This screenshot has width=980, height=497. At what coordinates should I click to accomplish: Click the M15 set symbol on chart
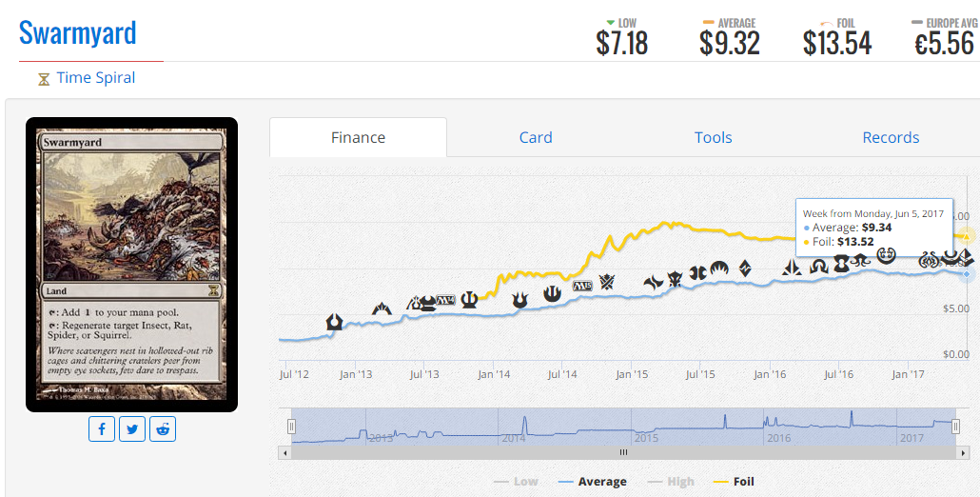[x=582, y=286]
